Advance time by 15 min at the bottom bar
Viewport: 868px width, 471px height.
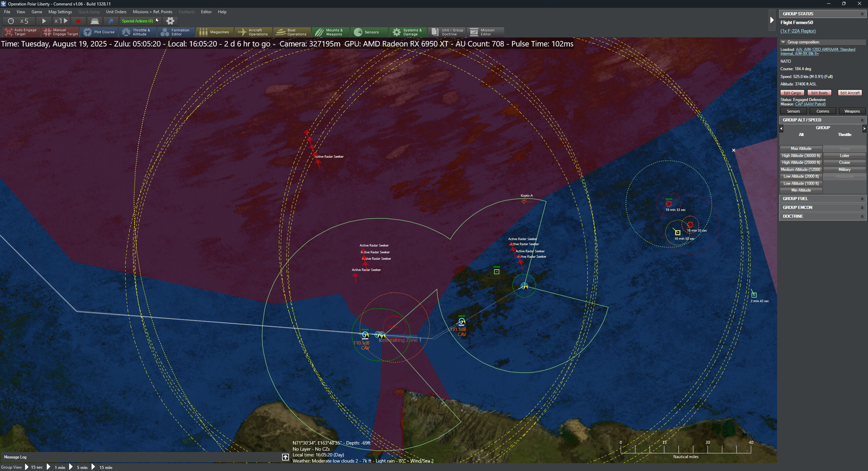(x=105, y=467)
